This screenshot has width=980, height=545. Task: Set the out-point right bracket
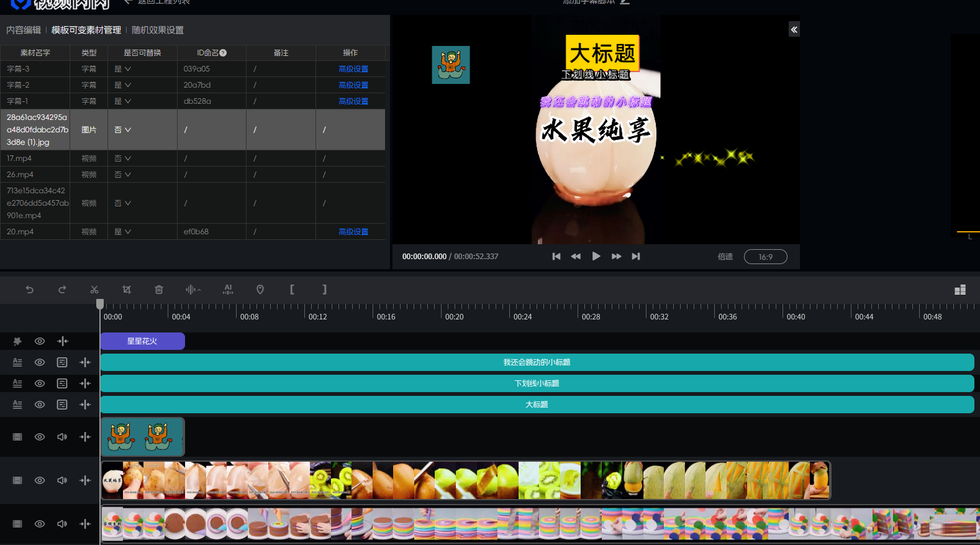(324, 290)
